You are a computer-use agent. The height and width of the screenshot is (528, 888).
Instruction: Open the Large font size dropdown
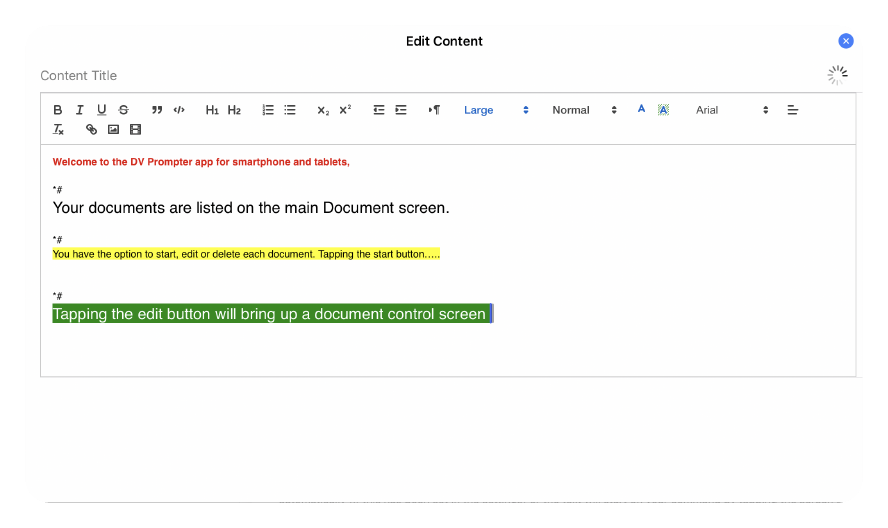pos(496,110)
